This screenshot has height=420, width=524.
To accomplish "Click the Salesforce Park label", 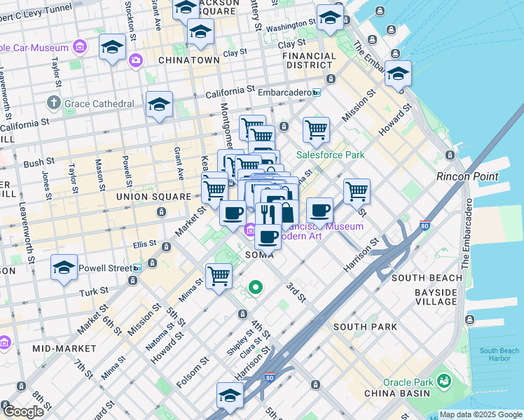I will [x=330, y=155].
